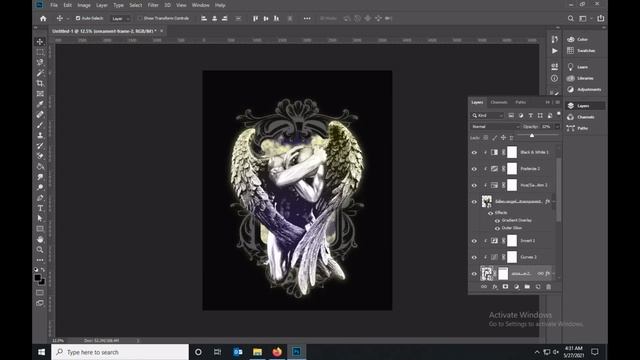This screenshot has width=640, height=360.
Task: Select the Eyedropper tool
Action: pos(40,104)
